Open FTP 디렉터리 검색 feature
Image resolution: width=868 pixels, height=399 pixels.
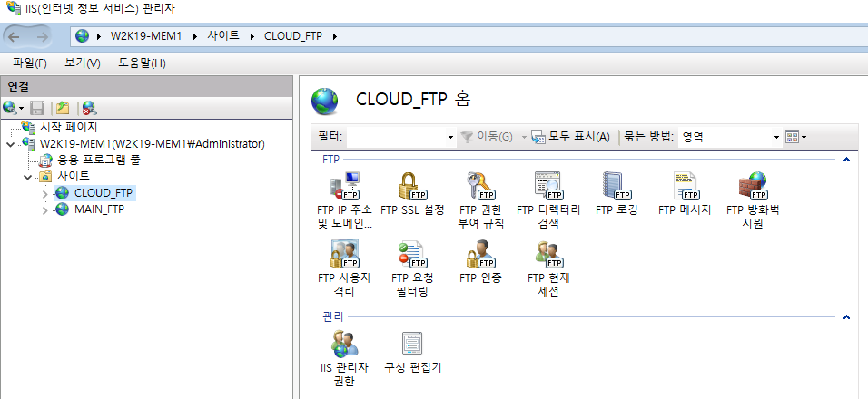(548, 200)
